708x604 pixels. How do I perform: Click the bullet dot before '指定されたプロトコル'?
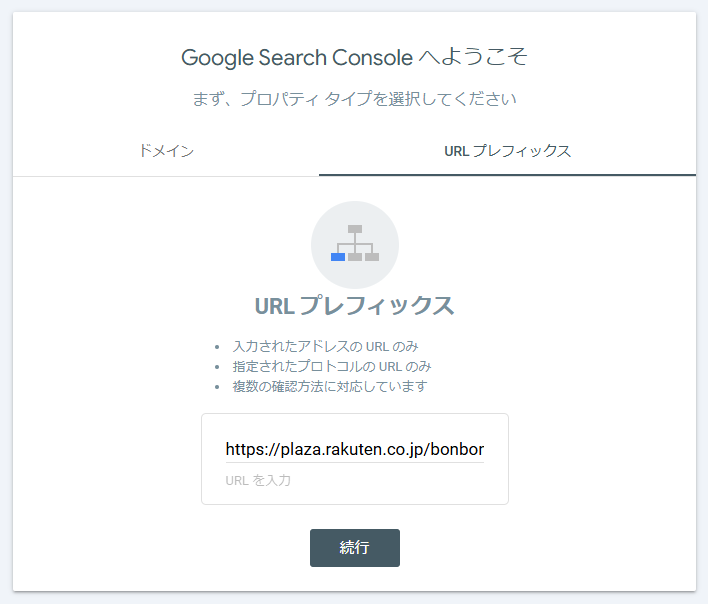(x=216, y=367)
